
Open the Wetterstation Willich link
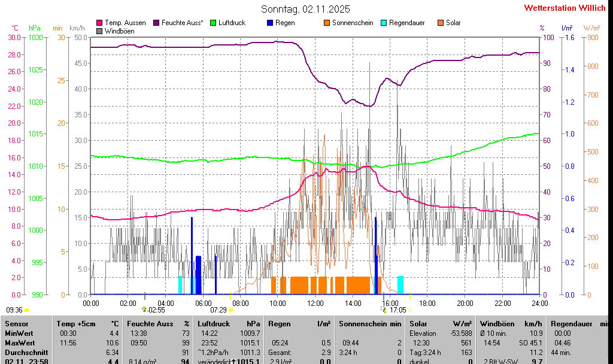[565, 8]
